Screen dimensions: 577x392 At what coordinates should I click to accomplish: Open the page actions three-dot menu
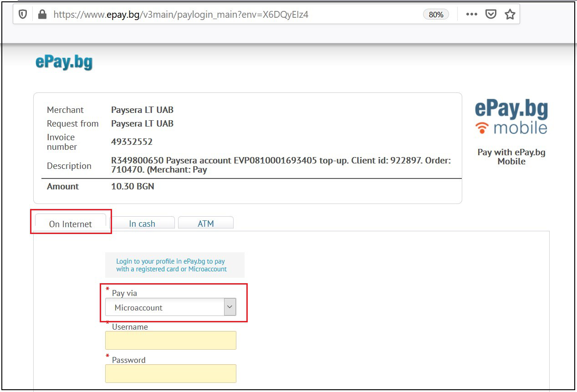(472, 15)
